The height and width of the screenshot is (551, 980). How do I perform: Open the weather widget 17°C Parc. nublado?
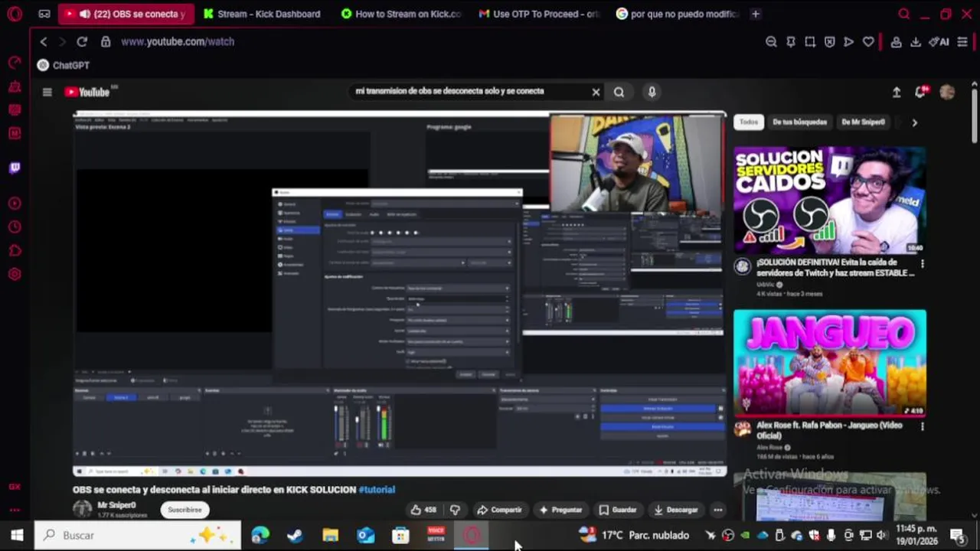[x=633, y=536]
